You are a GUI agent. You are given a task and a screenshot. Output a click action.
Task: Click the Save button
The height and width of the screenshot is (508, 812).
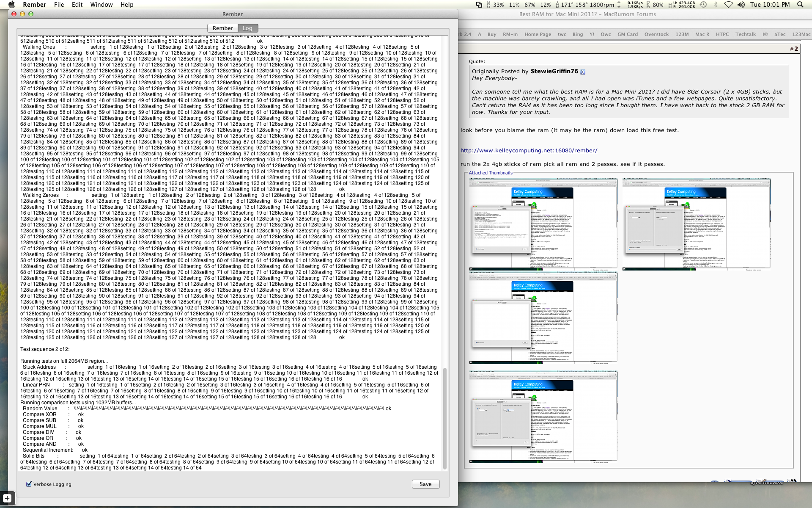pos(425,484)
